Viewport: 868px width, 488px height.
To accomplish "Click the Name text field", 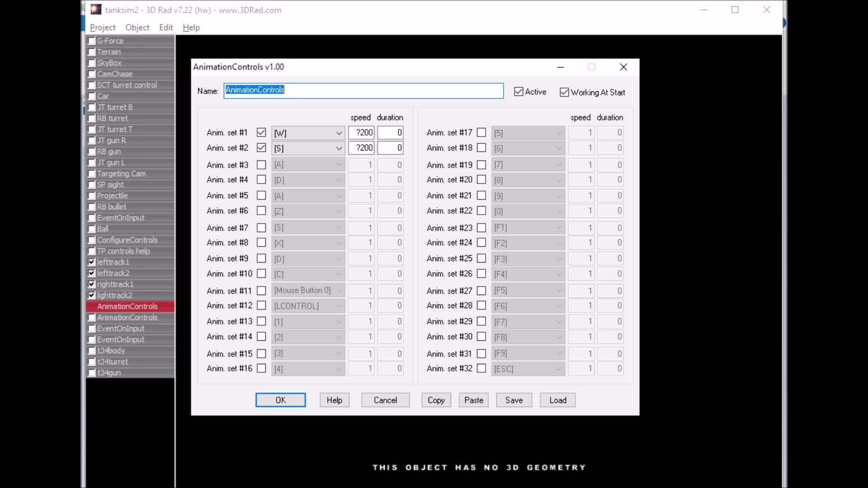I will pos(363,90).
